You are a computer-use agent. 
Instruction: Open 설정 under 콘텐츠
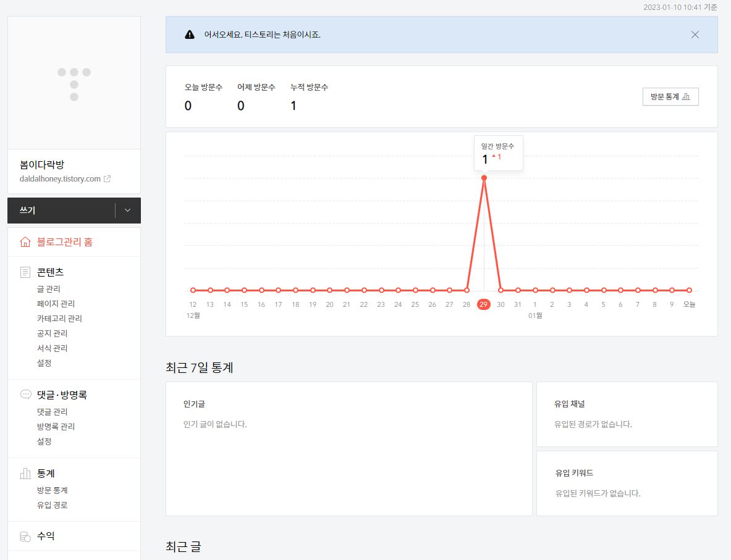[x=44, y=363]
